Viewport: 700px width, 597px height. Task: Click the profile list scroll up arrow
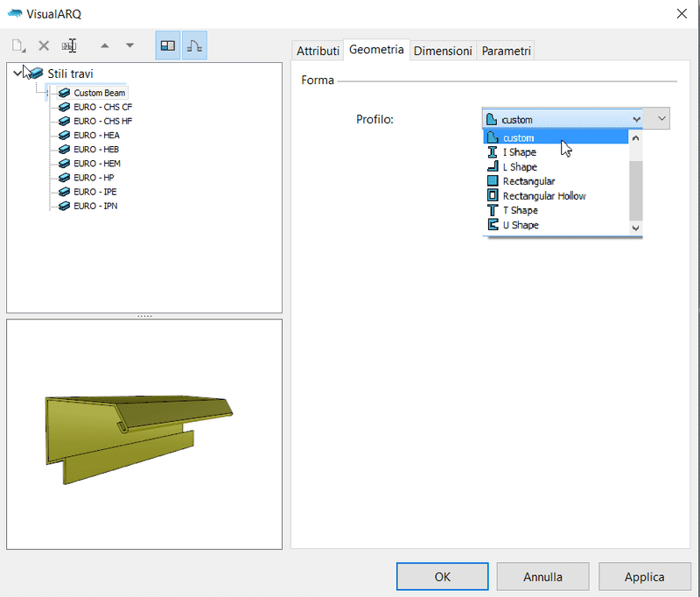click(x=636, y=138)
